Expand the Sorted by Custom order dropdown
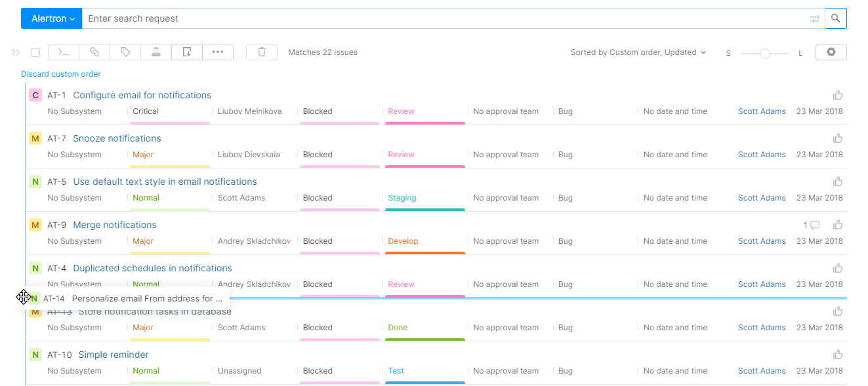868x386 pixels. tap(638, 52)
